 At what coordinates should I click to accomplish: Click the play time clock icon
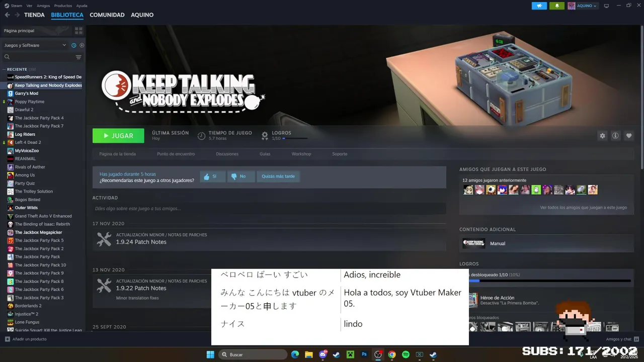point(201,136)
